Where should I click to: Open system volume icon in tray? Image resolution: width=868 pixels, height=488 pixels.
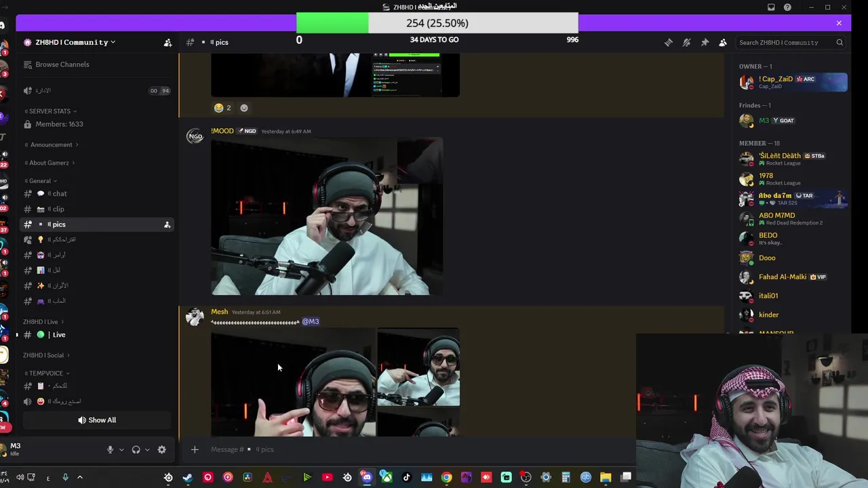click(20, 478)
